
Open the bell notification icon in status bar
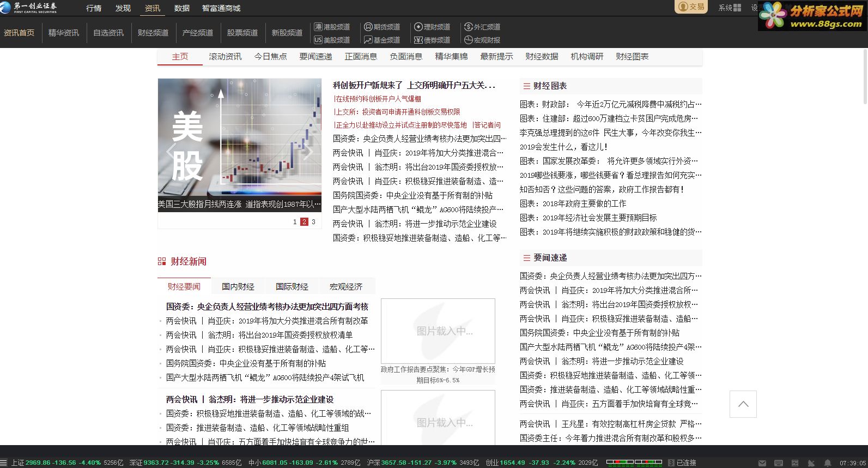[828, 463]
